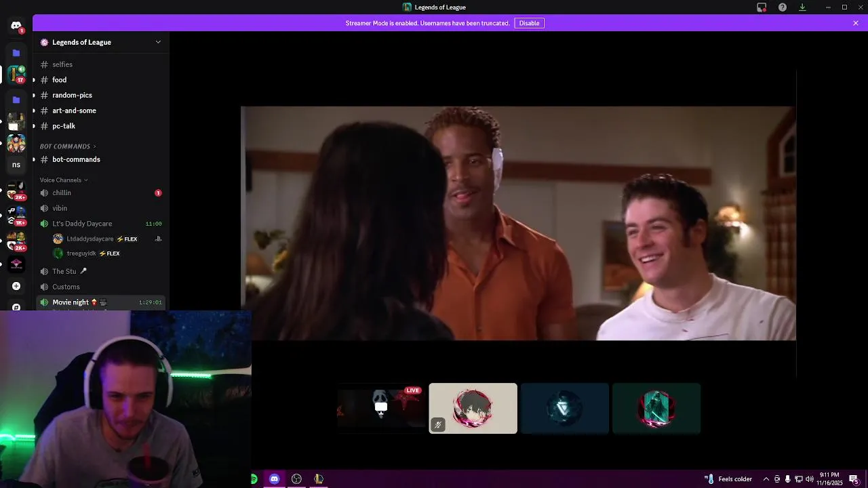Screen dimensions: 868x488
Task: Select the anime-avatar participant tile
Action: [x=473, y=409]
